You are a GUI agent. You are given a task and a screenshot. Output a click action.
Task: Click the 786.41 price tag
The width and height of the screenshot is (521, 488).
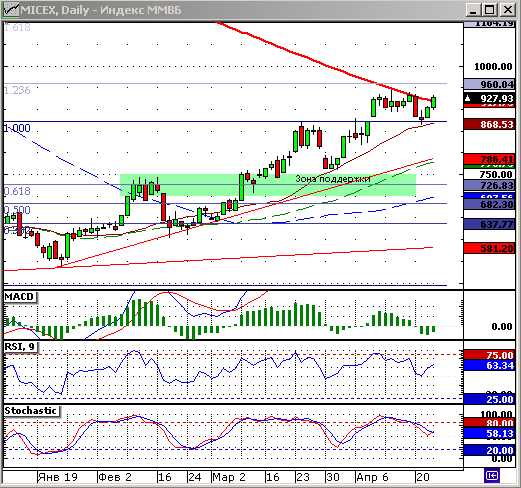pos(489,159)
